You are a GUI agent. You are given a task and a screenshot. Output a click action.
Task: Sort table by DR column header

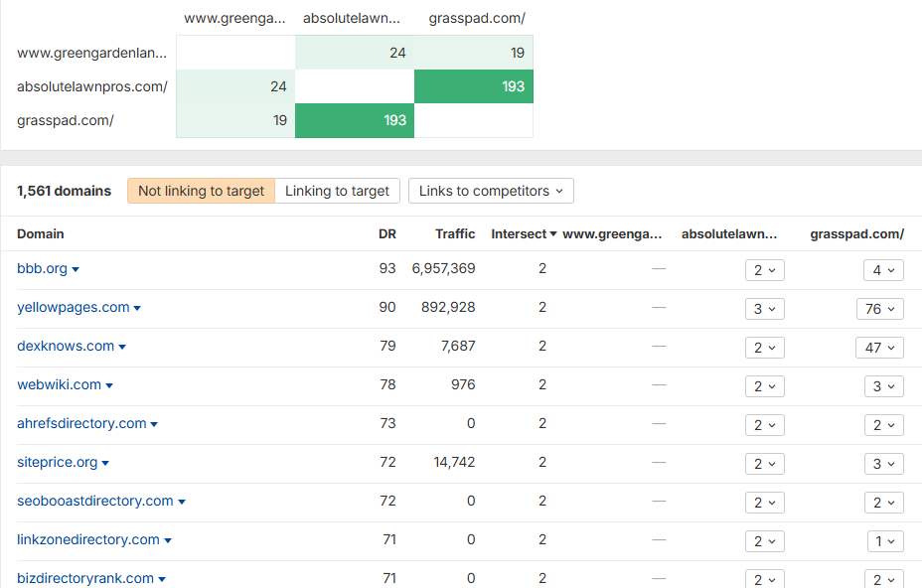(386, 234)
